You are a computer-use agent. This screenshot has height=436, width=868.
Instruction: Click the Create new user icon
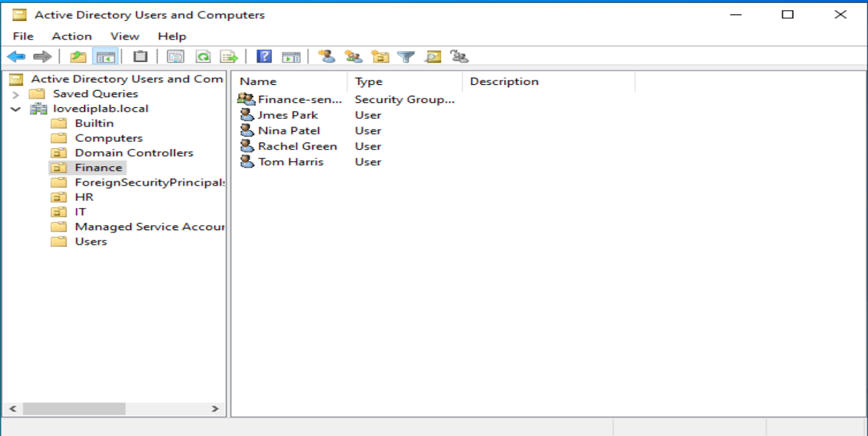[327, 57]
